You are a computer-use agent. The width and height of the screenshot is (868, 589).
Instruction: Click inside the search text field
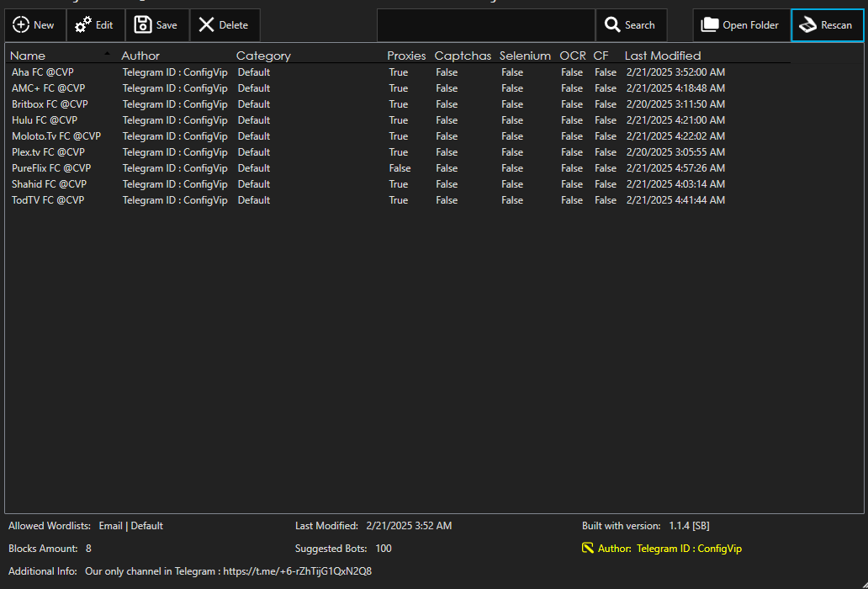point(485,25)
